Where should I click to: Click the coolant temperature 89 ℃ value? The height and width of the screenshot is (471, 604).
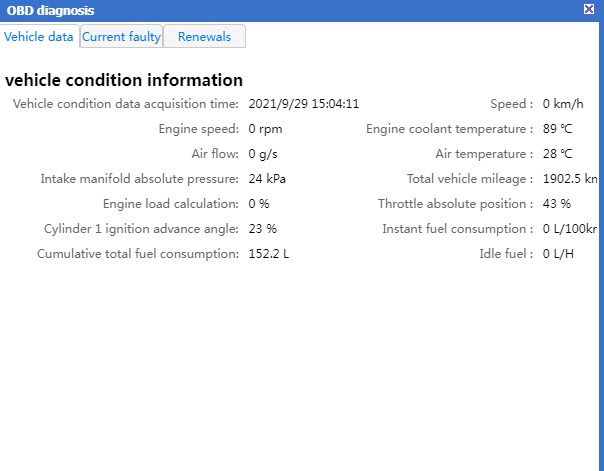click(x=557, y=129)
